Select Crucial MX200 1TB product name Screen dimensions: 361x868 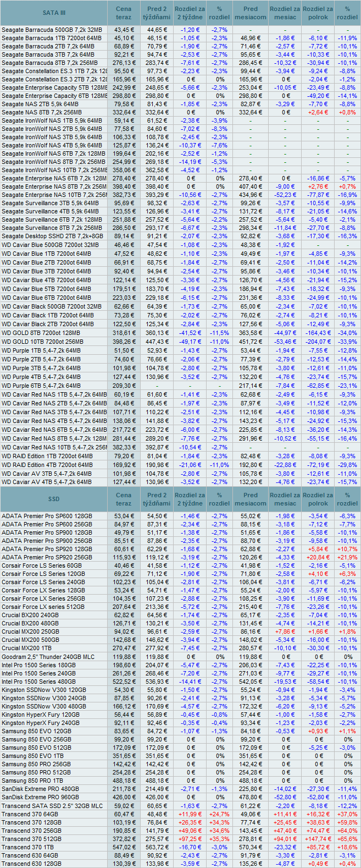coord(27,648)
